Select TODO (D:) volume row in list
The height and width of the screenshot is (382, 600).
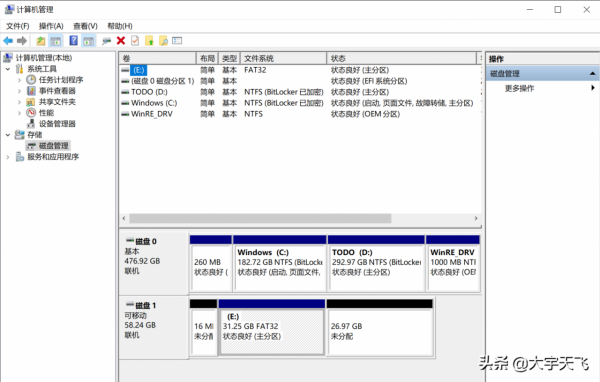pyautogui.click(x=300, y=92)
